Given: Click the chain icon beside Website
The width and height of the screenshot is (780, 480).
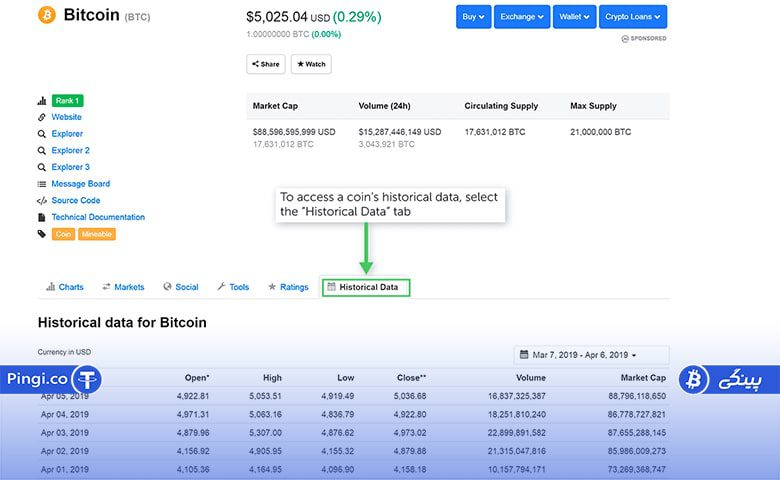Looking at the screenshot, I should pos(42,117).
